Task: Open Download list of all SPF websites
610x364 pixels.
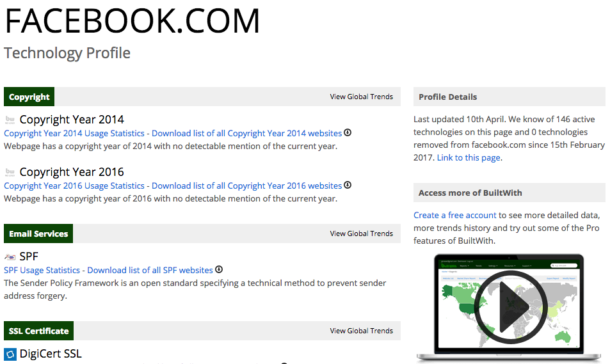Action: coord(150,270)
